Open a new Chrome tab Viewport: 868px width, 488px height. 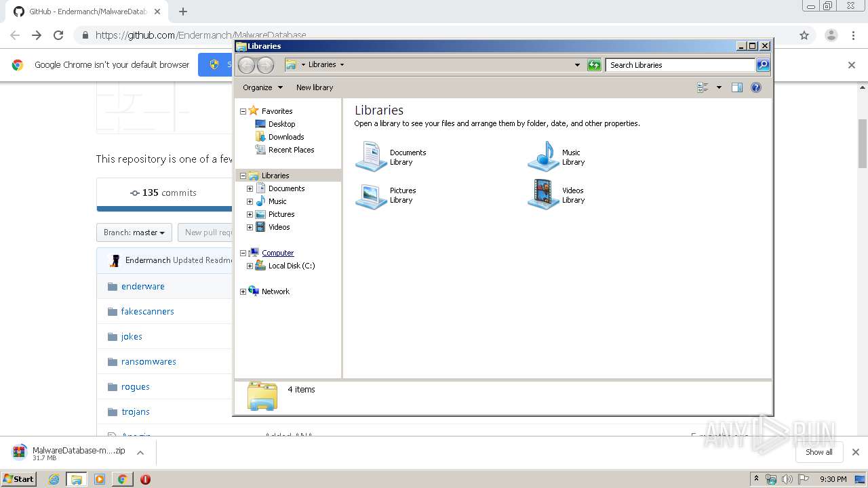coord(183,12)
